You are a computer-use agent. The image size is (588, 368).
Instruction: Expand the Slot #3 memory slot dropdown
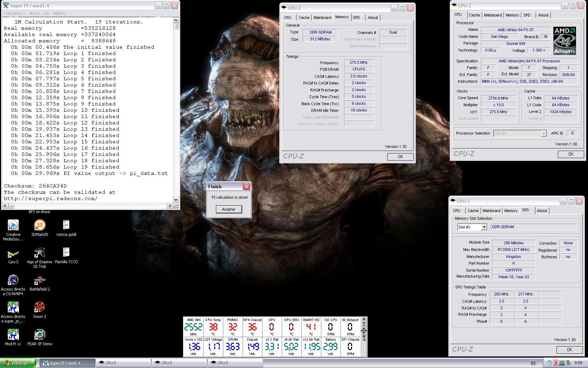(484, 227)
